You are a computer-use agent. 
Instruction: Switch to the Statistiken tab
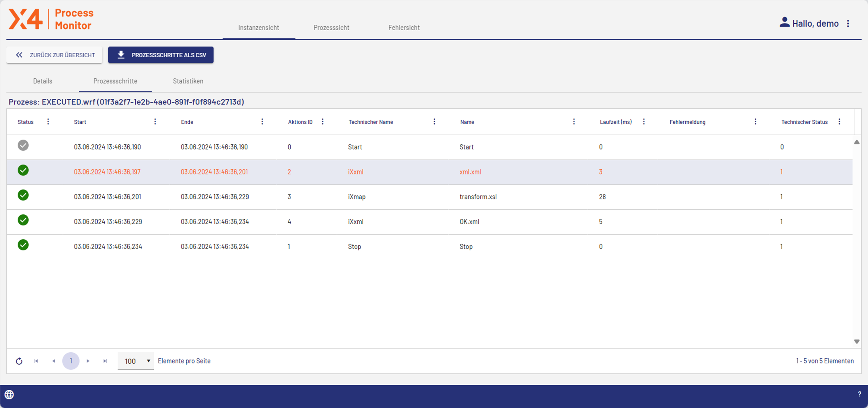click(188, 81)
